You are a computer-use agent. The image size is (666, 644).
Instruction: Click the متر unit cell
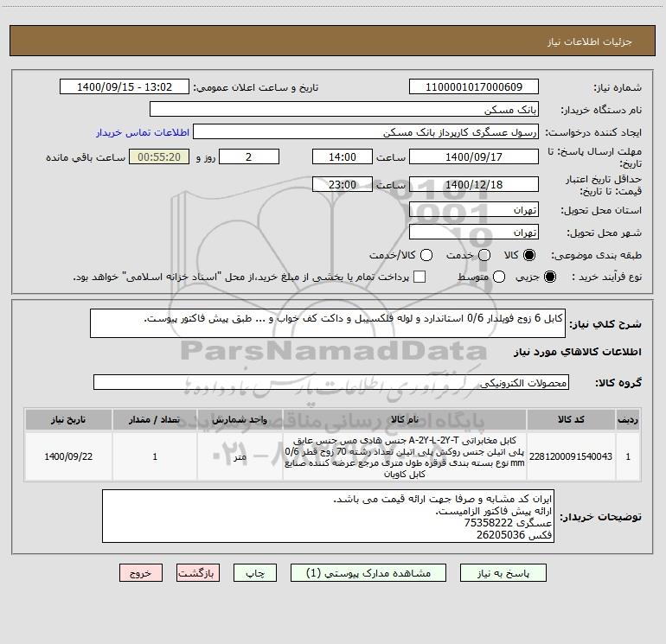tap(240, 456)
